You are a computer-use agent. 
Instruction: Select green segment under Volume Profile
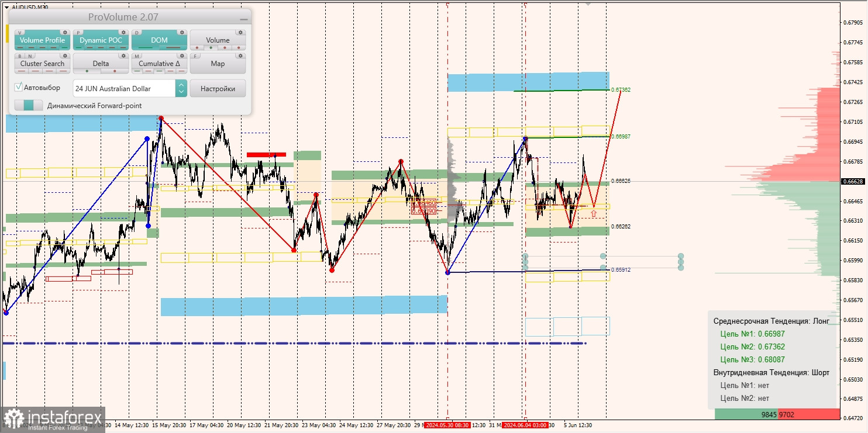coord(64,47)
